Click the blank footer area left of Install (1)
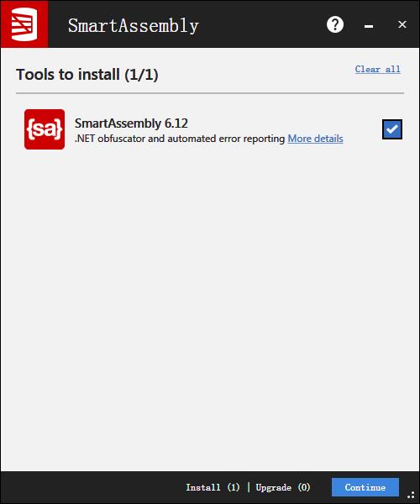420x504 pixels. 92,487
